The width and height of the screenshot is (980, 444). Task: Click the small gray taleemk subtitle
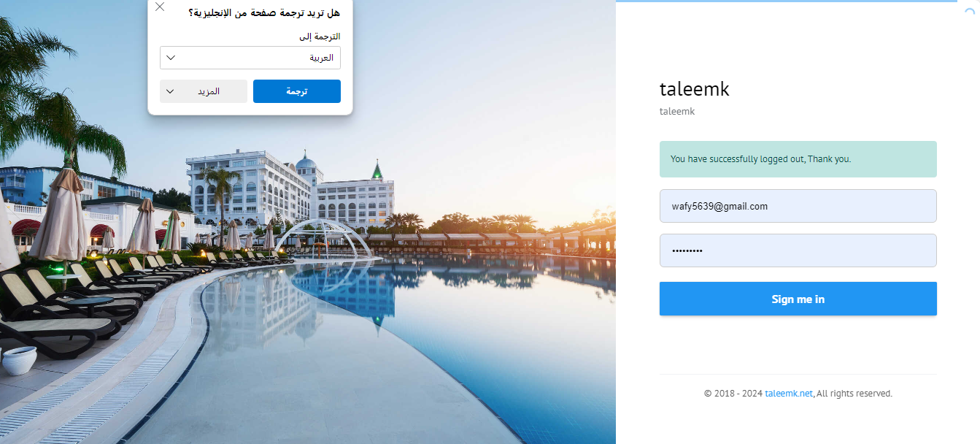pyautogui.click(x=677, y=112)
